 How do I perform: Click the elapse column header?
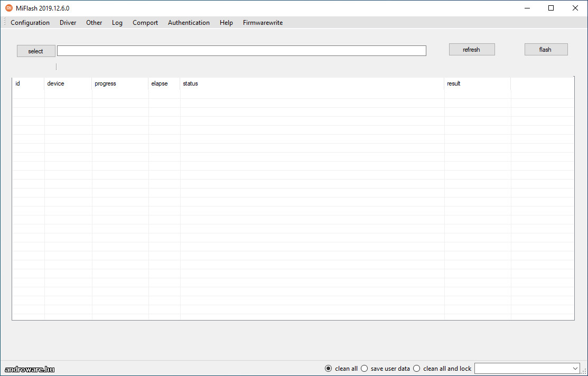coord(164,83)
